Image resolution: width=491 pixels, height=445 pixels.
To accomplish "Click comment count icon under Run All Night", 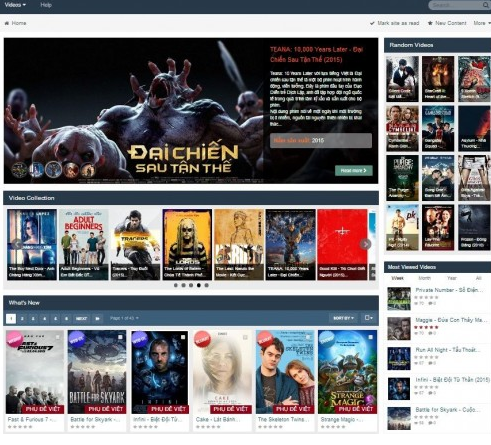I will pos(430,363).
